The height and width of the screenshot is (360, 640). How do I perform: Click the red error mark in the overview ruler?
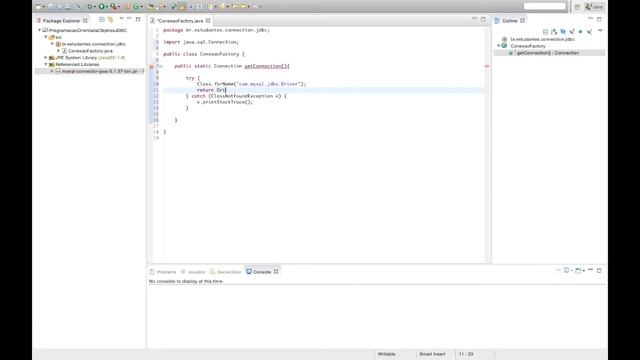(x=487, y=66)
